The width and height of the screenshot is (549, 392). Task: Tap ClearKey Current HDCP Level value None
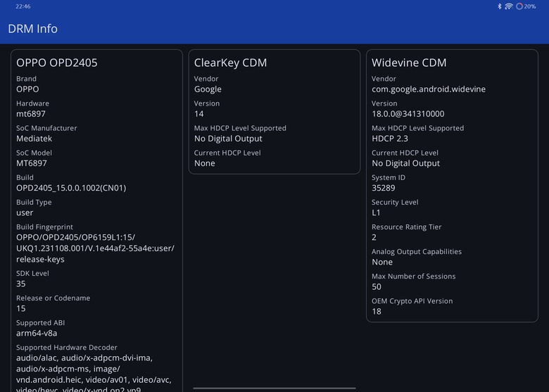(x=205, y=163)
